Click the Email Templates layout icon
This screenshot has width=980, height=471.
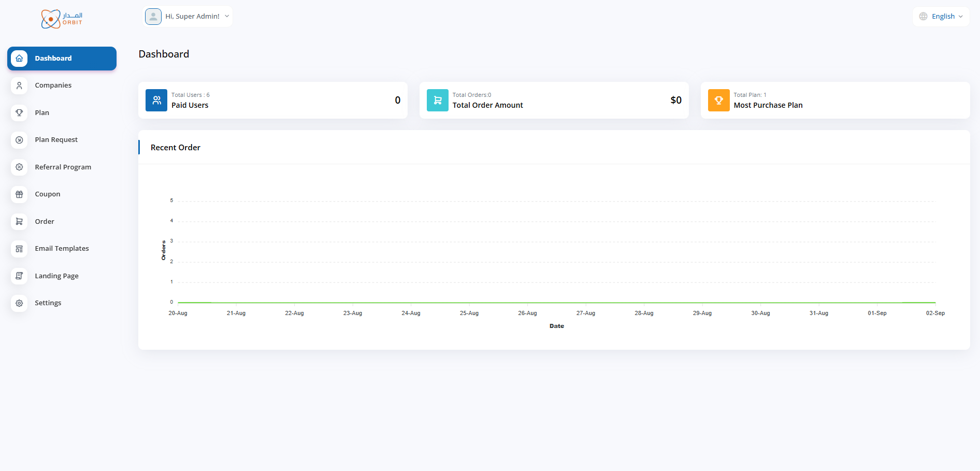(x=19, y=249)
